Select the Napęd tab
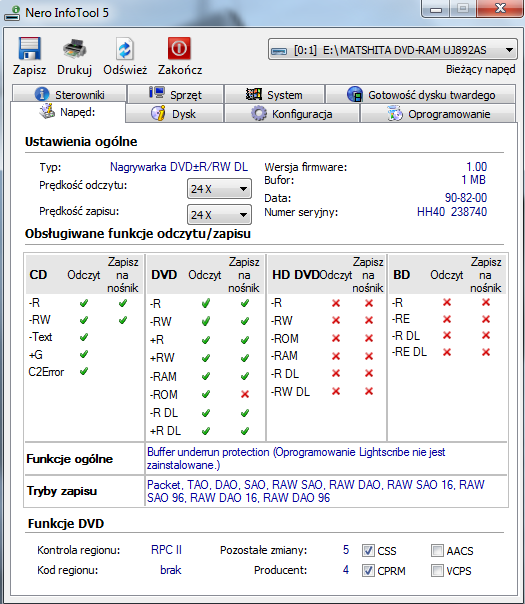This screenshot has width=525, height=604. click(68, 112)
